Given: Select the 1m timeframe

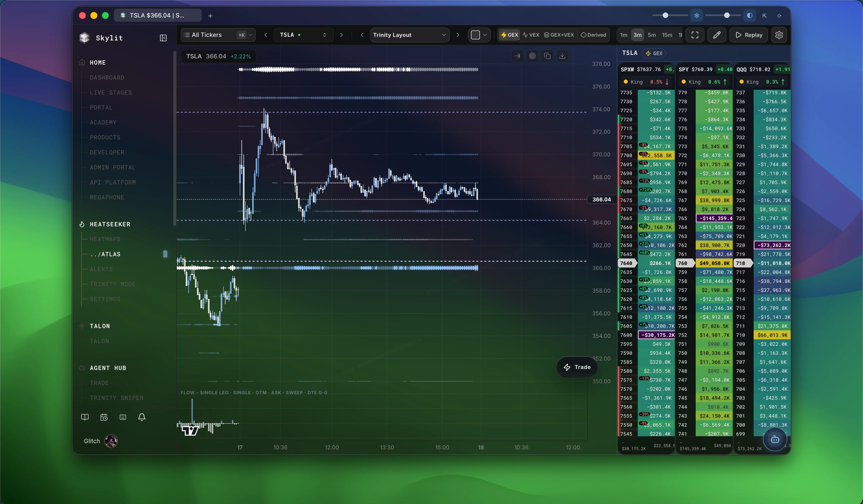Looking at the screenshot, I should click(x=624, y=35).
